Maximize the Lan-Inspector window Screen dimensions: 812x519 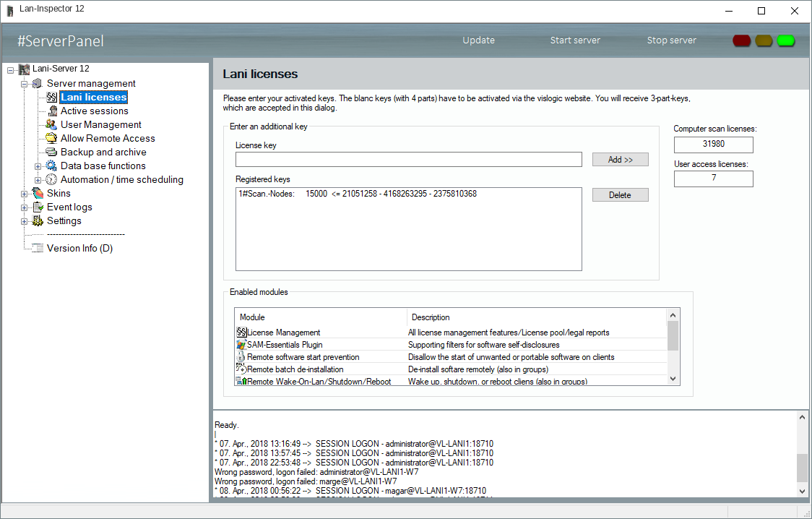761,11
